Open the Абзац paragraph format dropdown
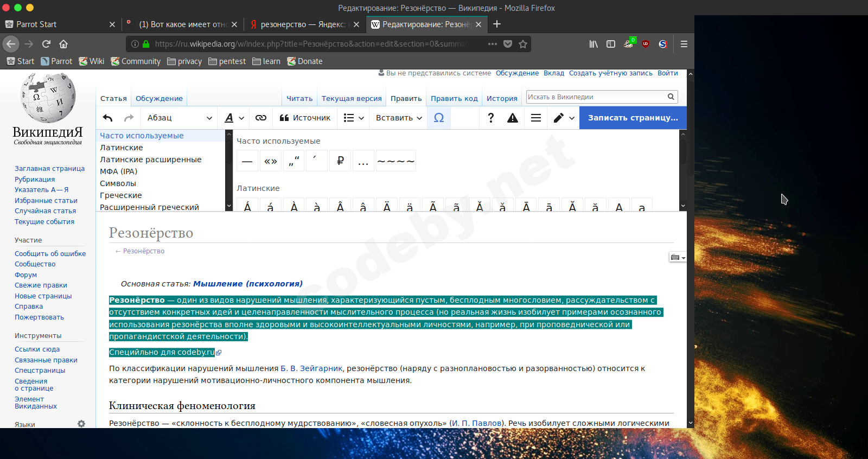This screenshot has width=868, height=459. coord(179,118)
